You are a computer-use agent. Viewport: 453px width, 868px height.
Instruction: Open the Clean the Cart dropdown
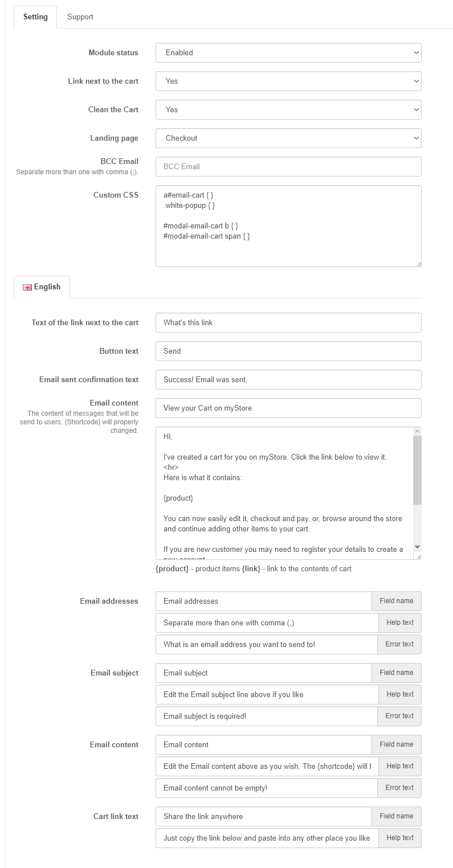click(x=288, y=109)
